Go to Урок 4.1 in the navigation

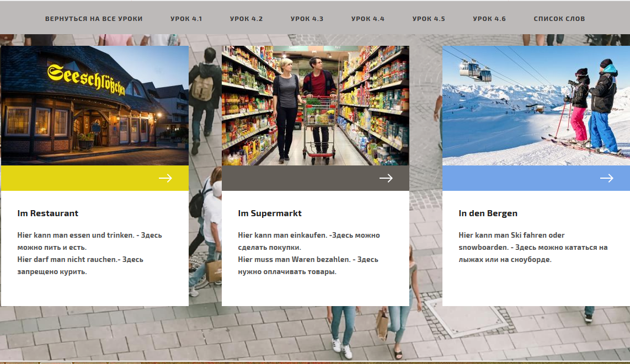[186, 19]
